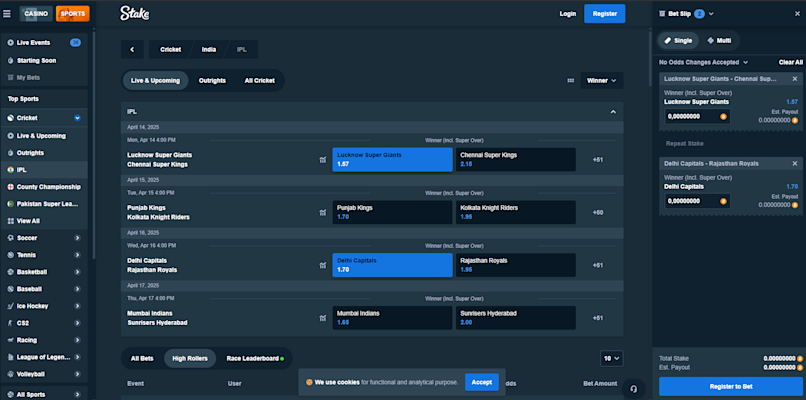Image resolution: width=806 pixels, height=400 pixels.
Task: Click the Delhi Capitals stake input
Action: pos(697,201)
